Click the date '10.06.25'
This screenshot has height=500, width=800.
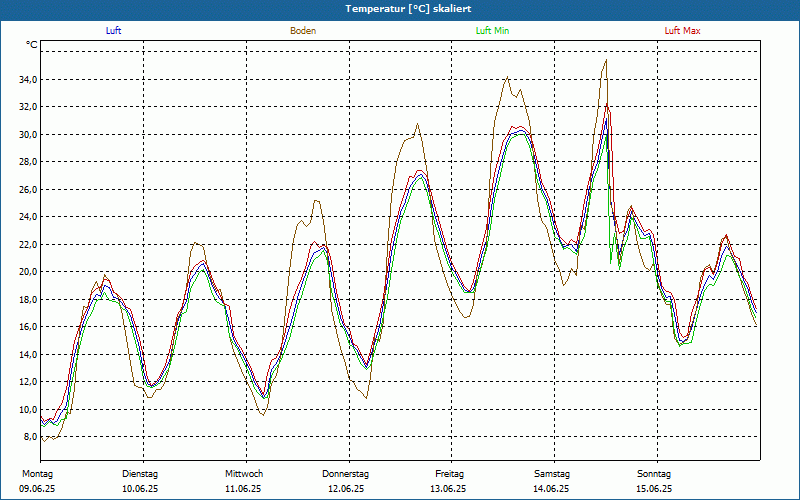click(x=140, y=489)
